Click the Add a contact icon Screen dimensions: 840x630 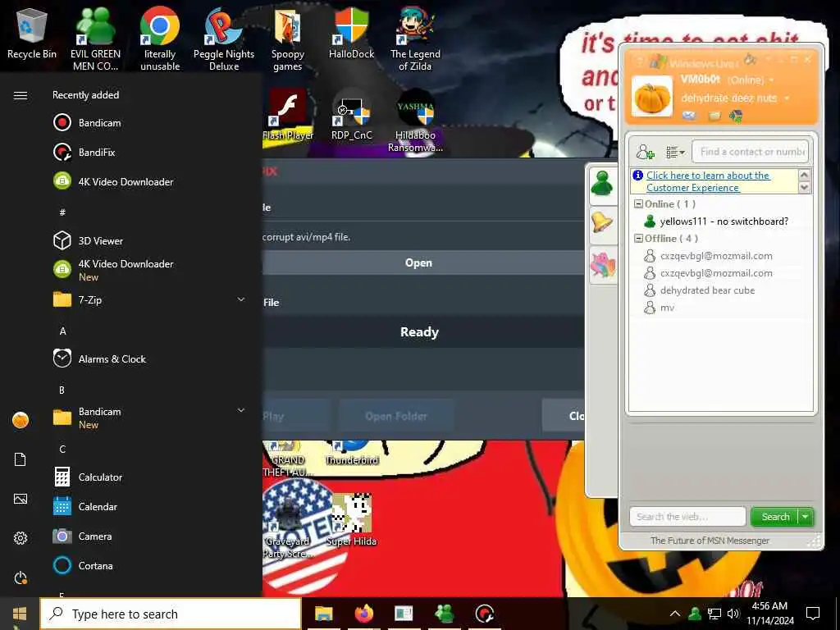(645, 152)
